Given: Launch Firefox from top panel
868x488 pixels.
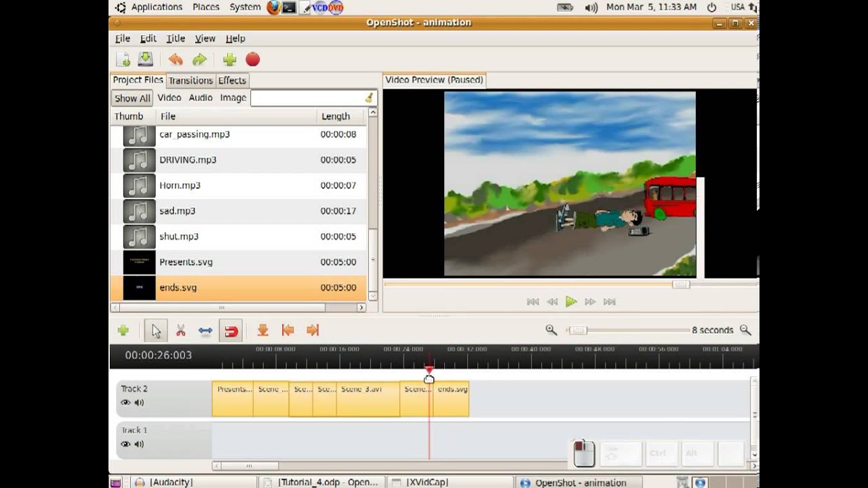Looking at the screenshot, I should pyautogui.click(x=273, y=7).
